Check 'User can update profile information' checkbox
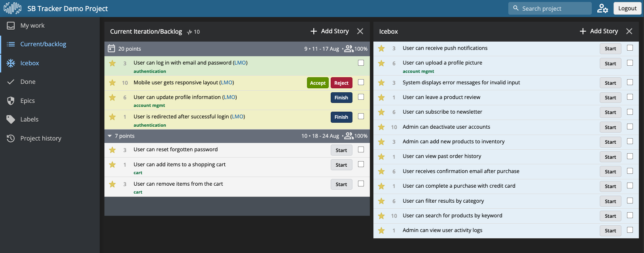644x253 pixels. click(361, 97)
